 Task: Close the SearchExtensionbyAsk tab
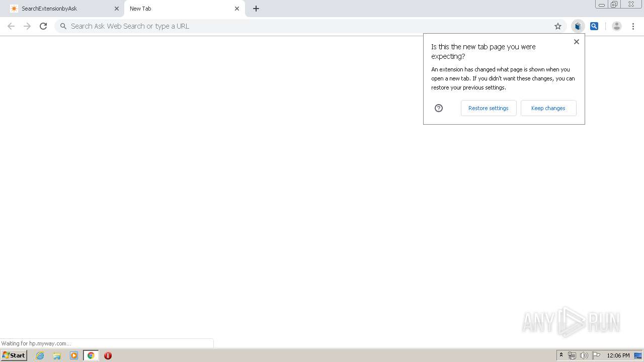117,9
